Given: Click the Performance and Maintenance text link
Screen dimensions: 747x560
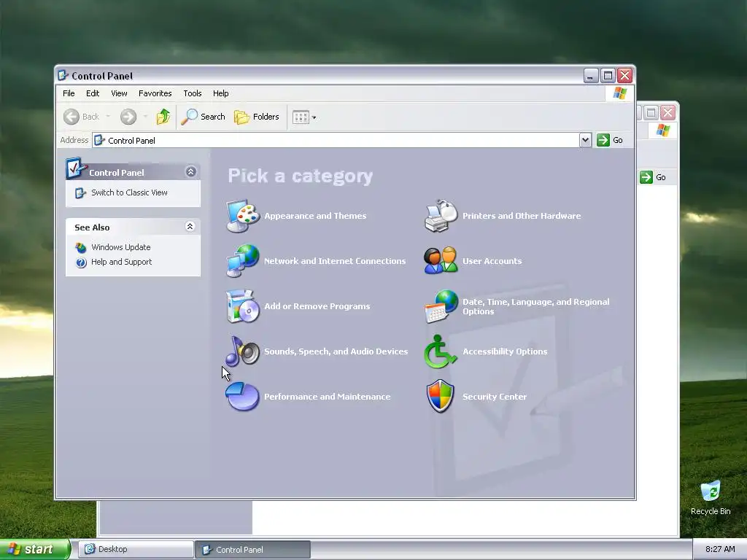Looking at the screenshot, I should click(x=328, y=397).
